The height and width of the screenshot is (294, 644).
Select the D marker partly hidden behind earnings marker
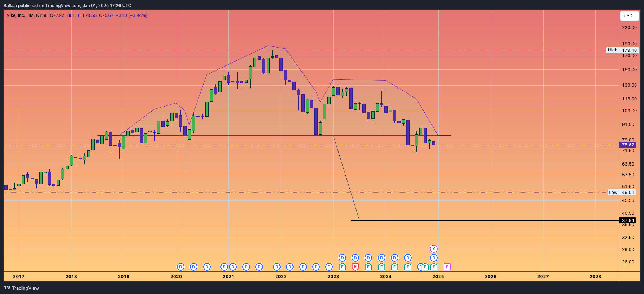[420, 267]
